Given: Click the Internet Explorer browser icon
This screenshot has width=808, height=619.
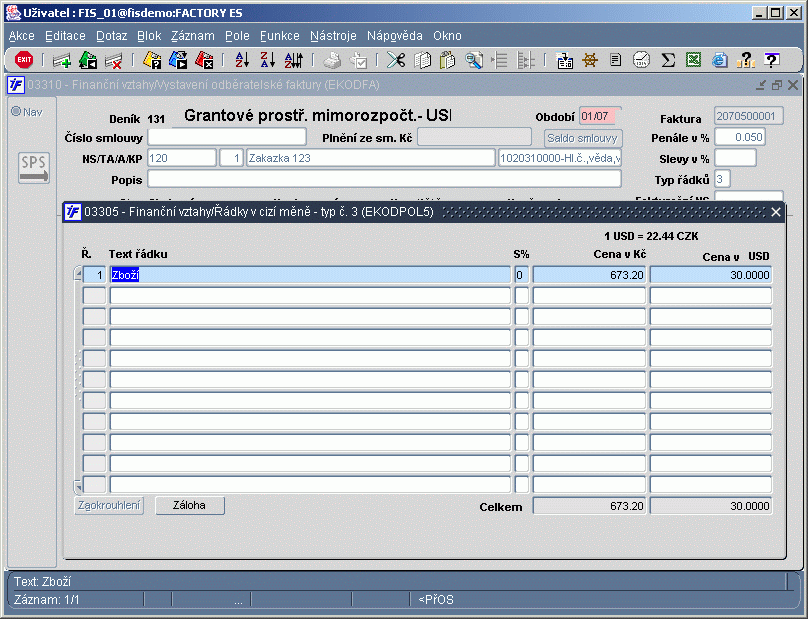Looking at the screenshot, I should pos(719,61).
